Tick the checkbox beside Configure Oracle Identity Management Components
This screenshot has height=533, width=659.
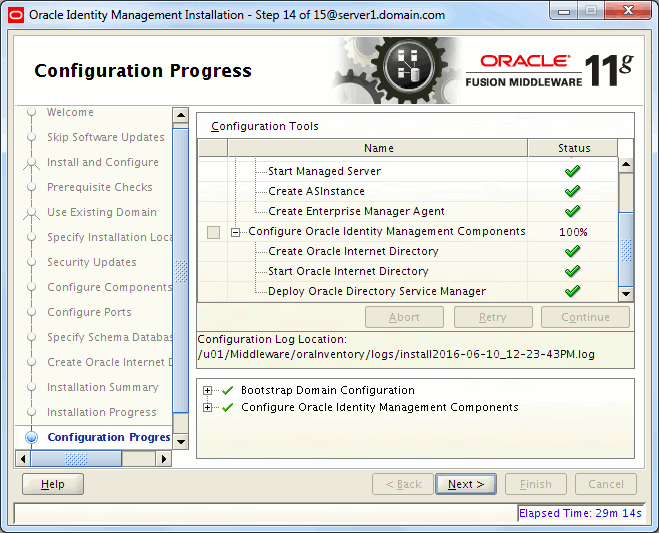click(213, 232)
